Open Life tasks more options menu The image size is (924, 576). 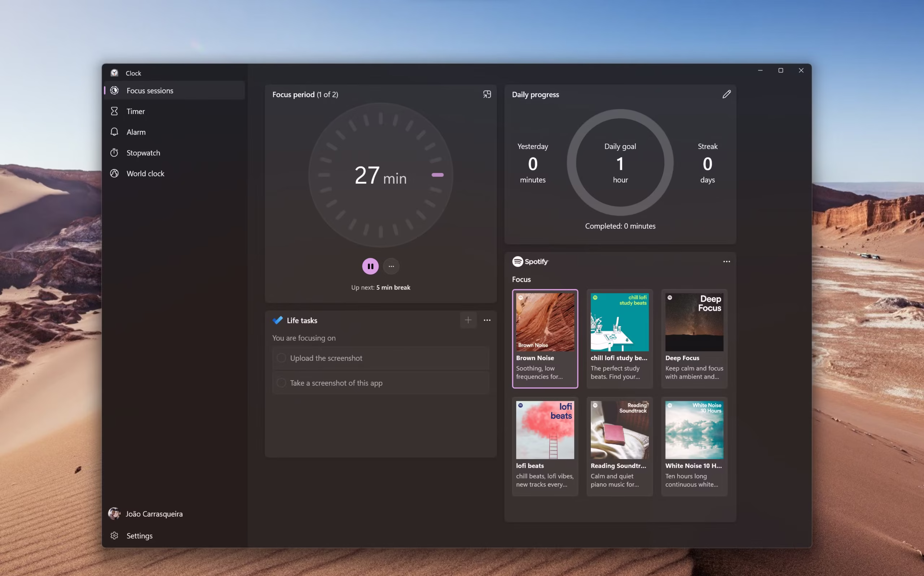[487, 320]
